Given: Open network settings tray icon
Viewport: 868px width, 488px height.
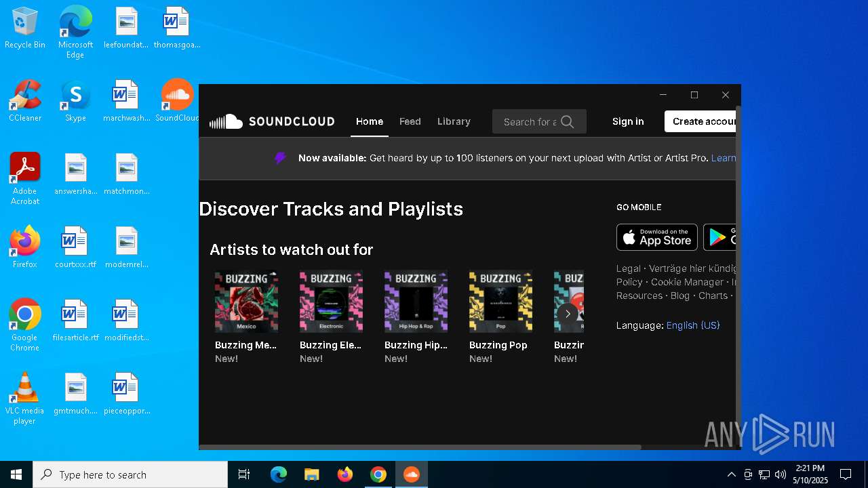Looking at the screenshot, I should (x=764, y=474).
